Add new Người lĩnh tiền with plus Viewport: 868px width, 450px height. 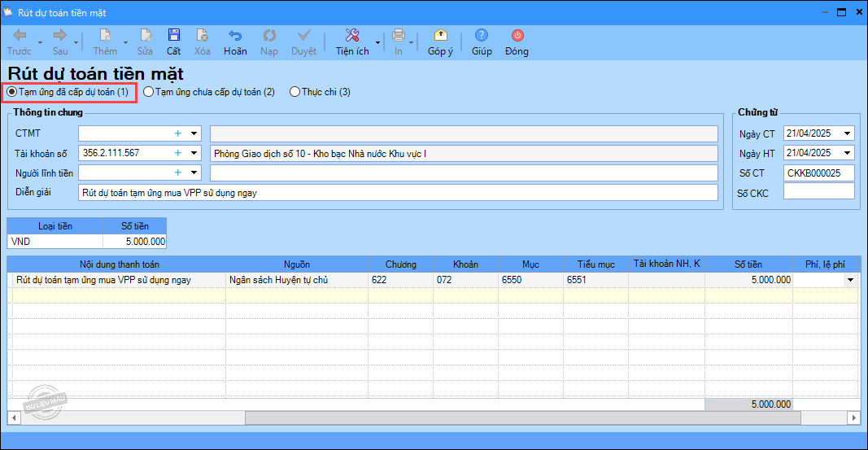tap(177, 173)
